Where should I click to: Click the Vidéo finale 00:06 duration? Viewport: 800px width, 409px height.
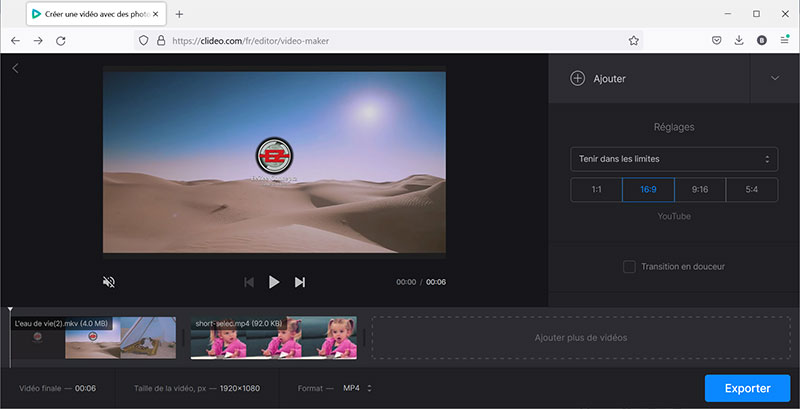58,389
